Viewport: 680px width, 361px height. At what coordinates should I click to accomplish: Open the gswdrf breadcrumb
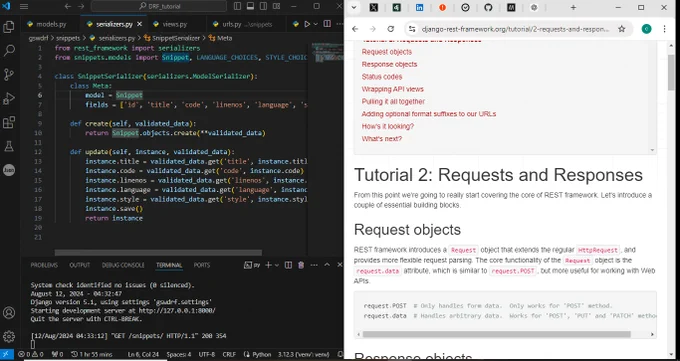39,38
